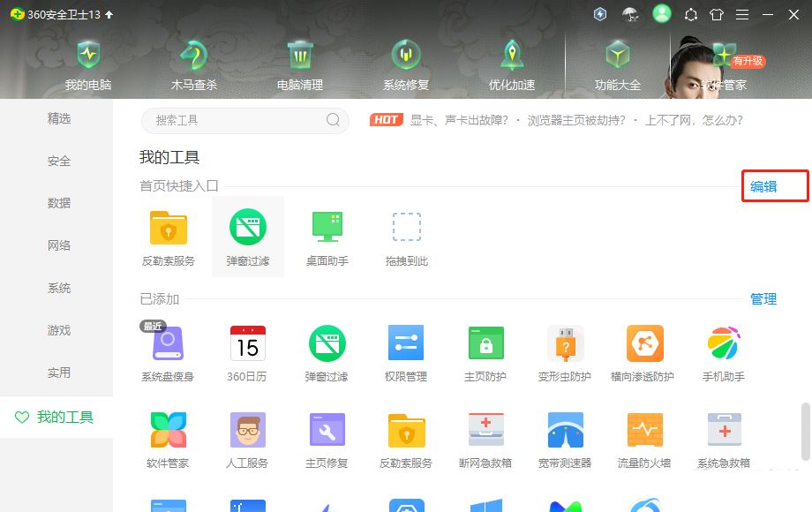Open 反勒索服务 anti-ransomware service
Screen dimensions: 812x512
[168, 234]
